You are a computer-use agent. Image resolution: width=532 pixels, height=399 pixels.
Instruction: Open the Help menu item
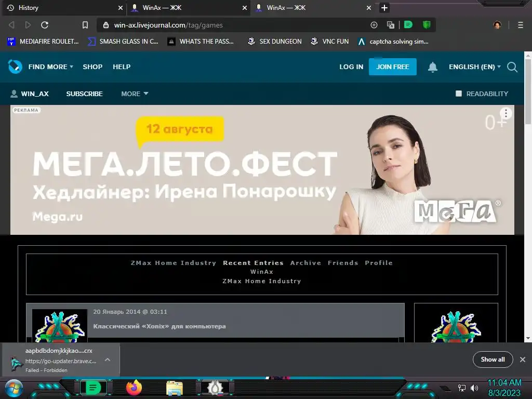[x=122, y=67]
